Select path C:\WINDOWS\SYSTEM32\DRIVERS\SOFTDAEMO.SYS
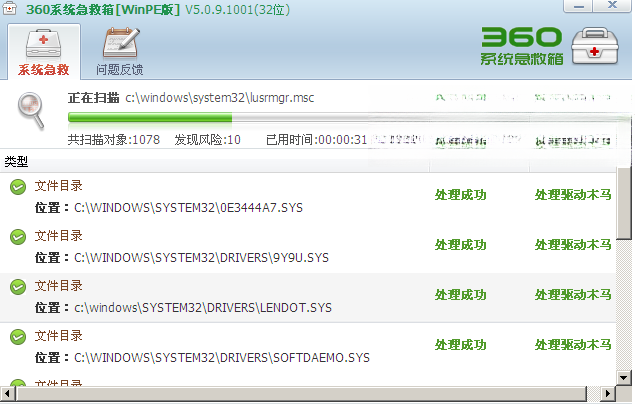Image resolution: width=635 pixels, height=405 pixels. coord(222,358)
